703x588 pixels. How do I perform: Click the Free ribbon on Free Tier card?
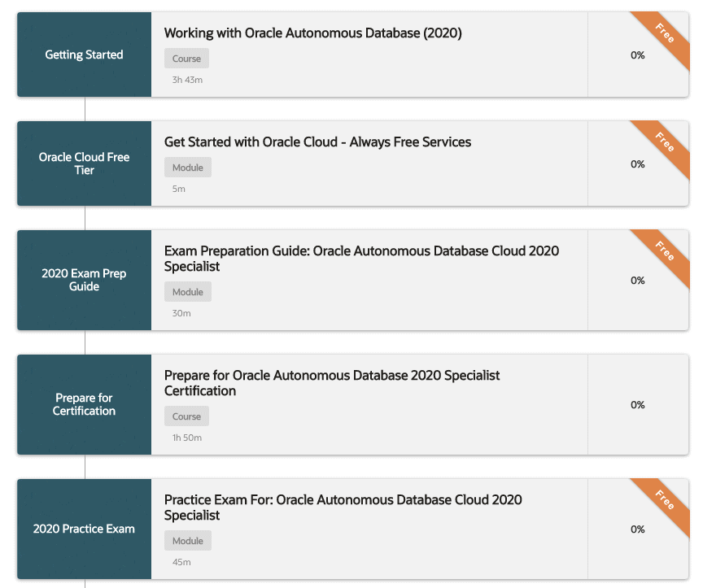click(665, 142)
